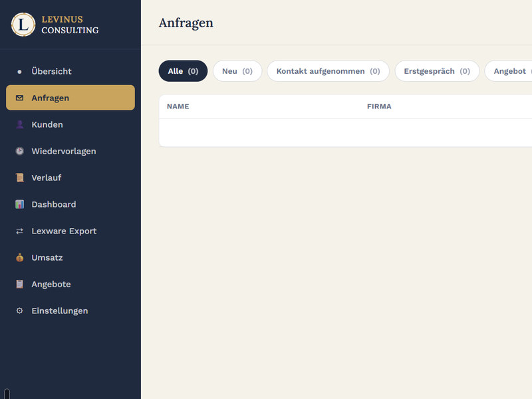Select the Anfragen label in sidebar
The height and width of the screenshot is (399, 532).
coord(51,98)
